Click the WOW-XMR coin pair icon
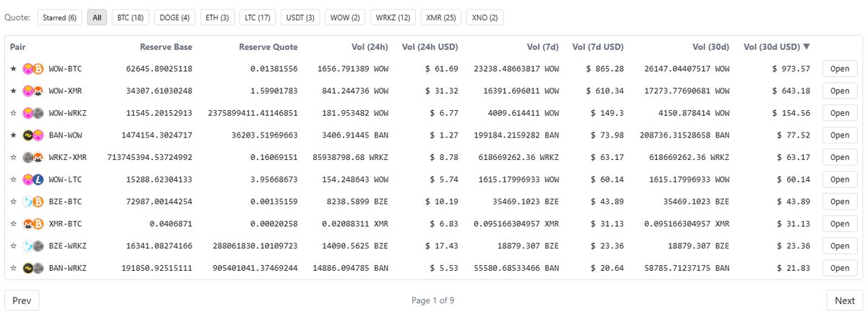868x315 pixels. click(x=33, y=91)
